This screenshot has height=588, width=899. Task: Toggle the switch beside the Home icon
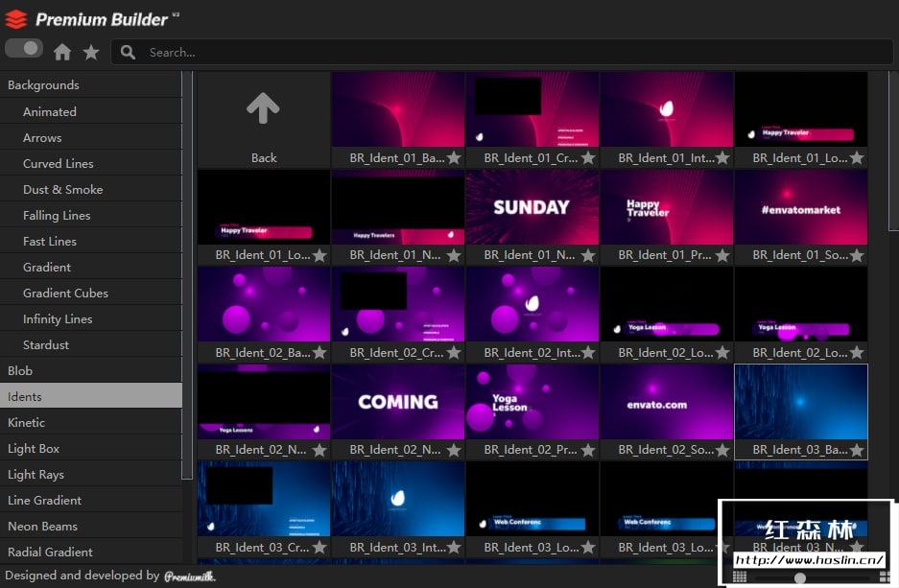click(24, 48)
